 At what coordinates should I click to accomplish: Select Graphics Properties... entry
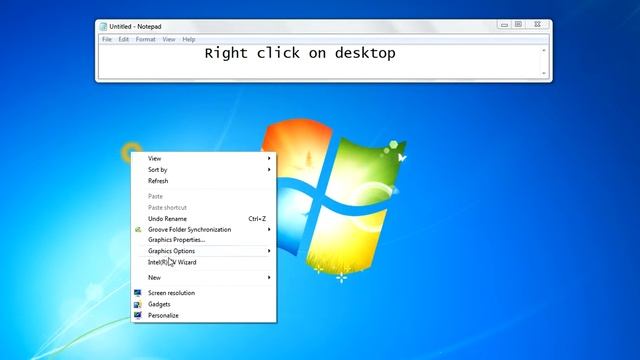tap(203, 240)
